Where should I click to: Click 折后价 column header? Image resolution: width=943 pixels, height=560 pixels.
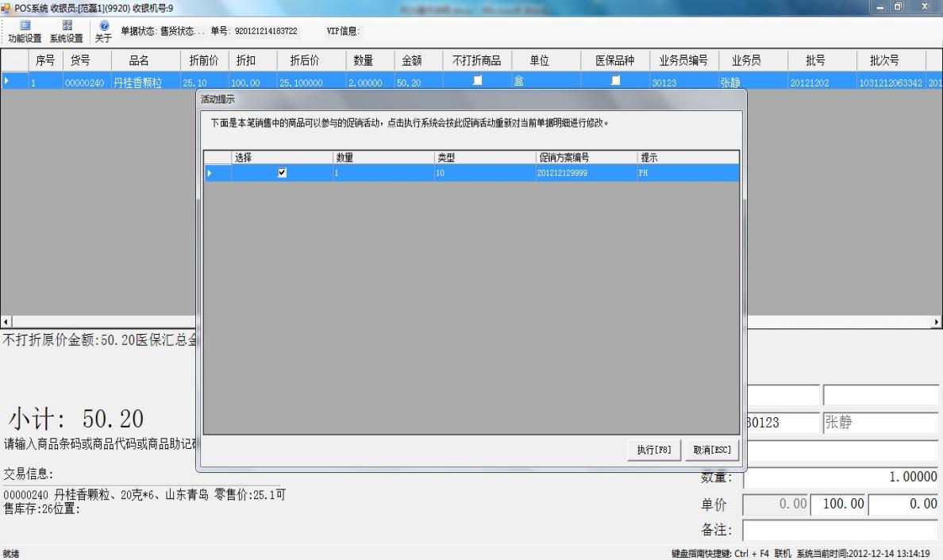311,61
